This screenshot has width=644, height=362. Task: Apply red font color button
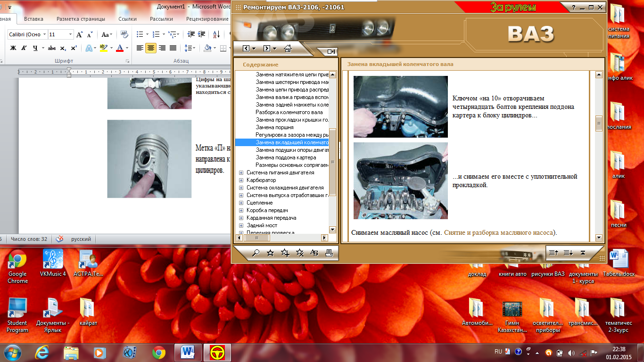120,48
